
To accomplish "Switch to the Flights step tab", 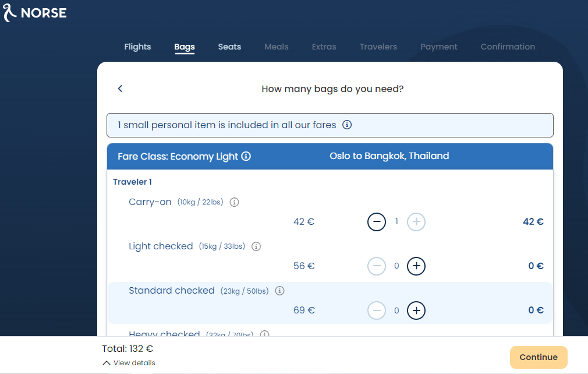I will click(137, 47).
